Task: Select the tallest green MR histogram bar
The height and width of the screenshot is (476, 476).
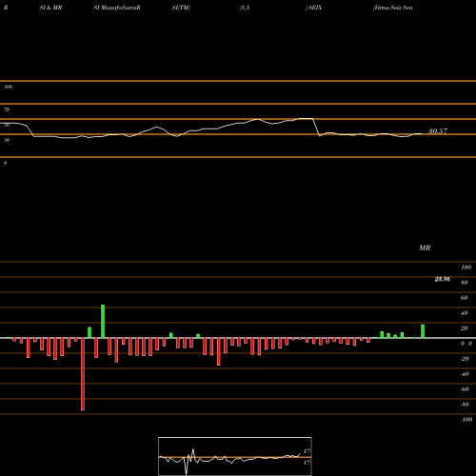Action: [103, 321]
